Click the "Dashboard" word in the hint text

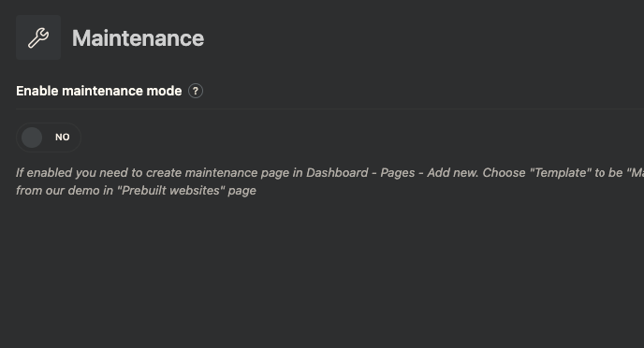pyautogui.click(x=337, y=172)
